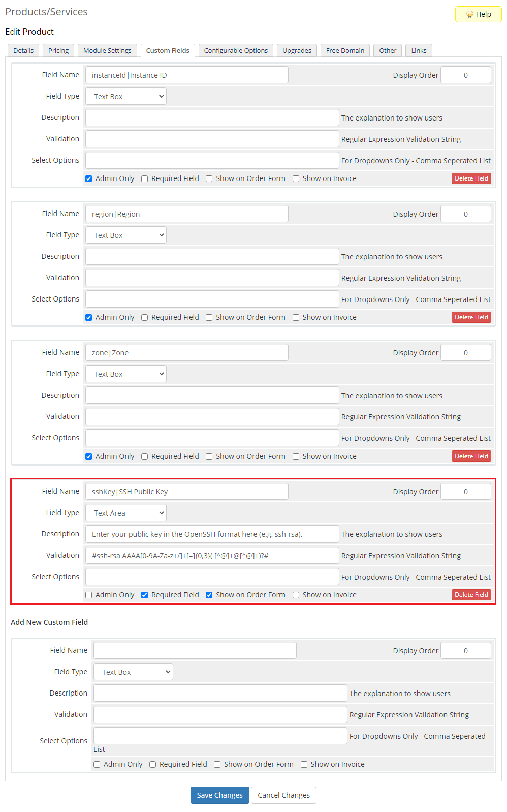Image resolution: width=507 pixels, height=812 pixels.
Task: Open Text Area Field Type dropdown for sshKey
Action: 126,513
